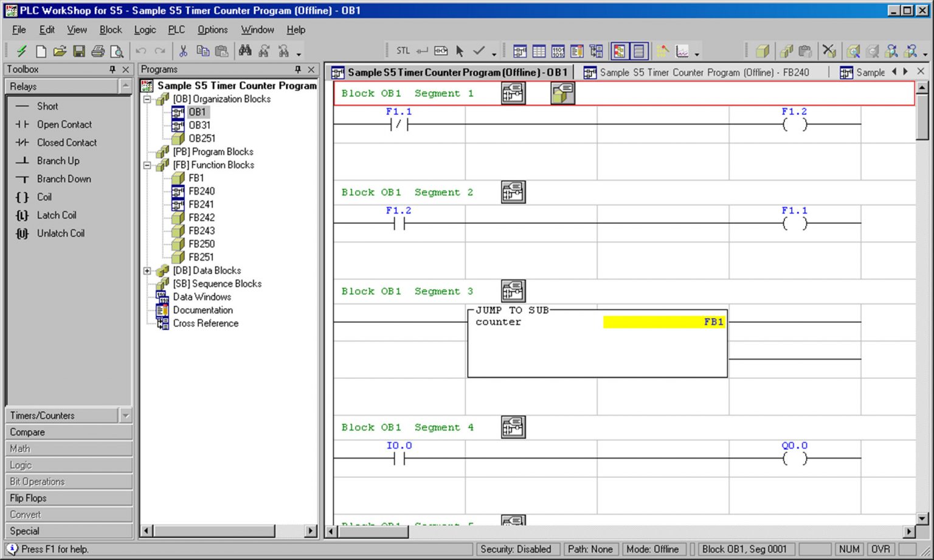Switch the logic view to STL format

coord(403,50)
